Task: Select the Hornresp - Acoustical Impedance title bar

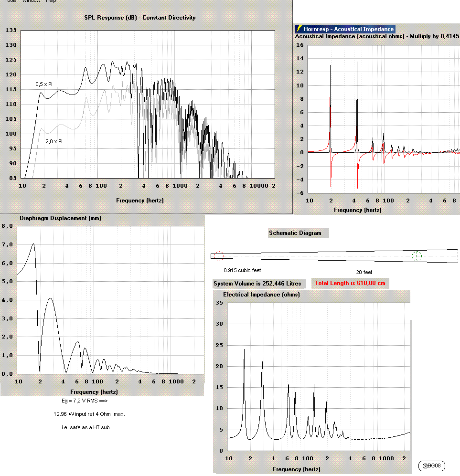Action: 345,29
